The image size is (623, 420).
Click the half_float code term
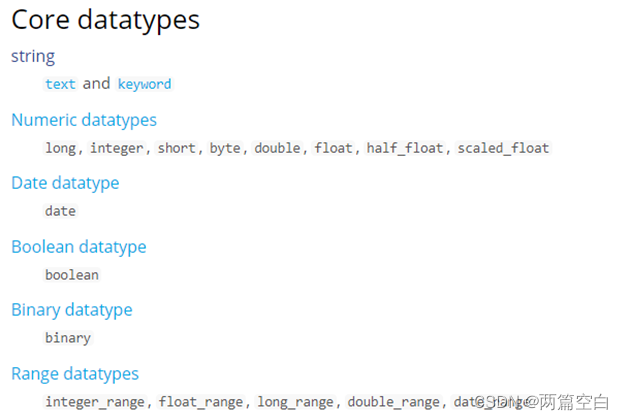point(405,148)
